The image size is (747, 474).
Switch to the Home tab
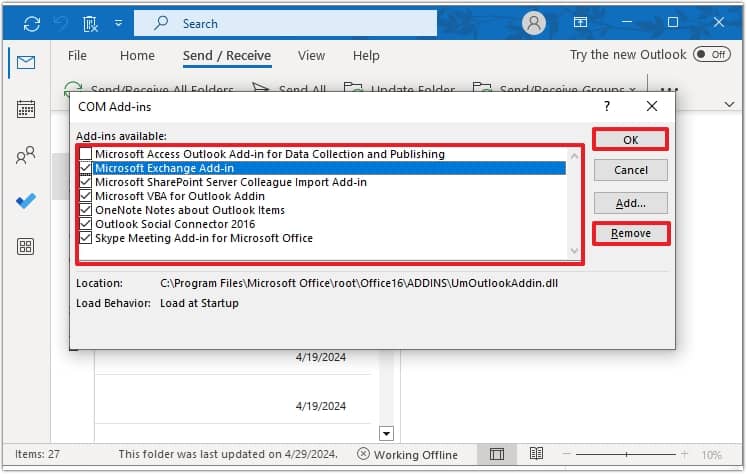pyautogui.click(x=137, y=56)
